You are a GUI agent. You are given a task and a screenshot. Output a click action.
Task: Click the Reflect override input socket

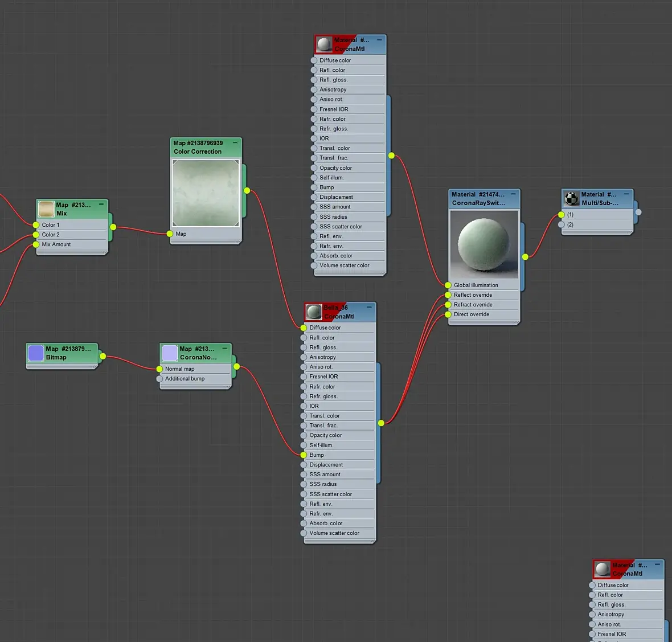tap(448, 295)
